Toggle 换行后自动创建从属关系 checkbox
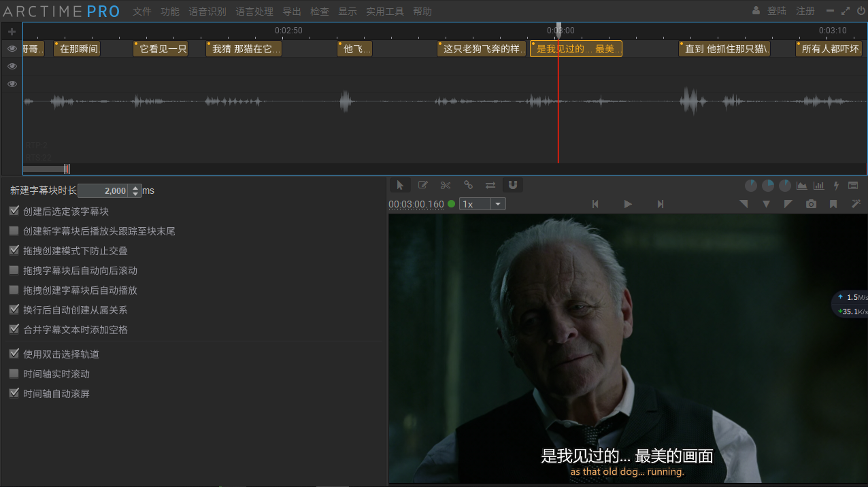The image size is (868, 487). coord(14,309)
